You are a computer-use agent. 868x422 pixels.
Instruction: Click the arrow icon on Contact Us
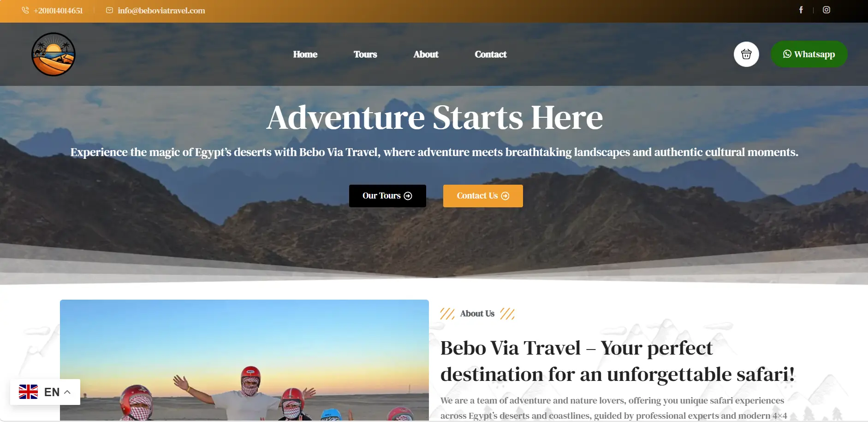pyautogui.click(x=505, y=196)
